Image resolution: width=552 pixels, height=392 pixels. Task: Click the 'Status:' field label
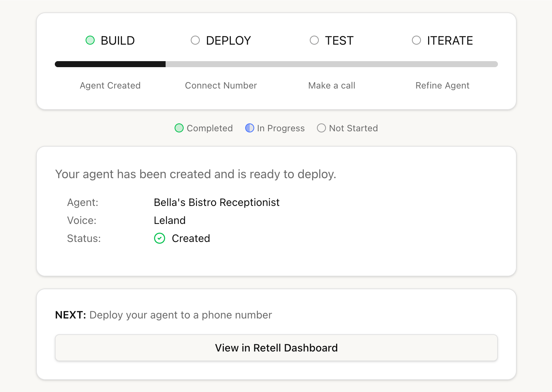pyautogui.click(x=84, y=238)
